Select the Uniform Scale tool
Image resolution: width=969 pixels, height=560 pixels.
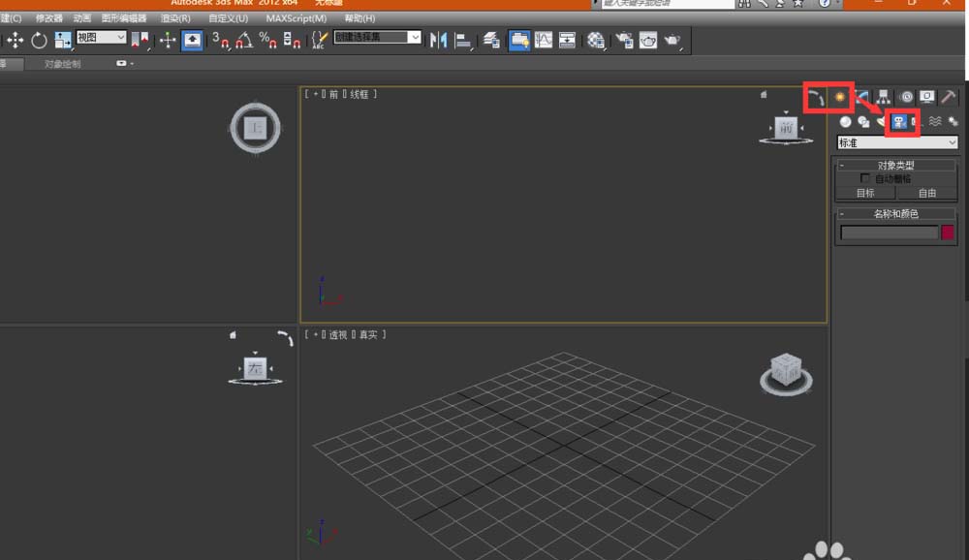(x=62, y=41)
